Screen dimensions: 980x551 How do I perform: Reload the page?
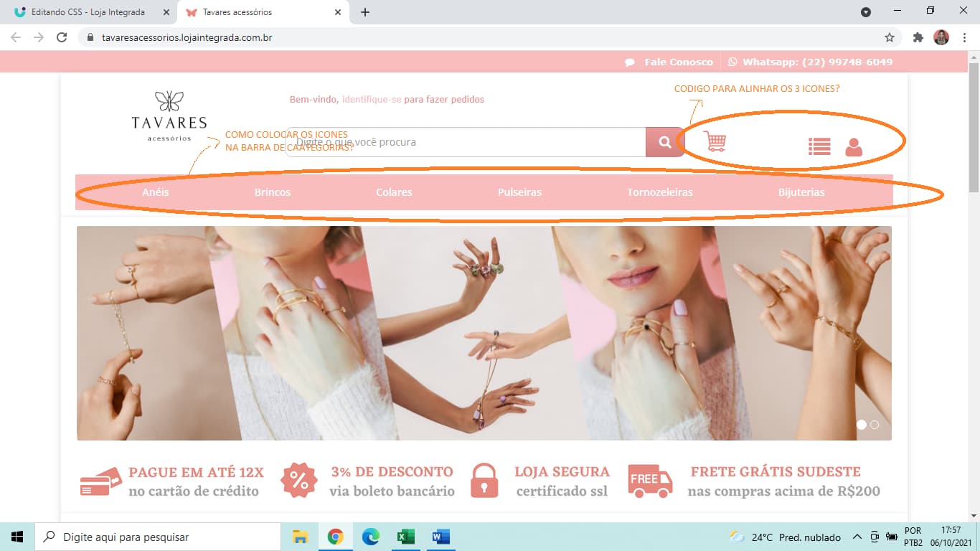(x=62, y=37)
